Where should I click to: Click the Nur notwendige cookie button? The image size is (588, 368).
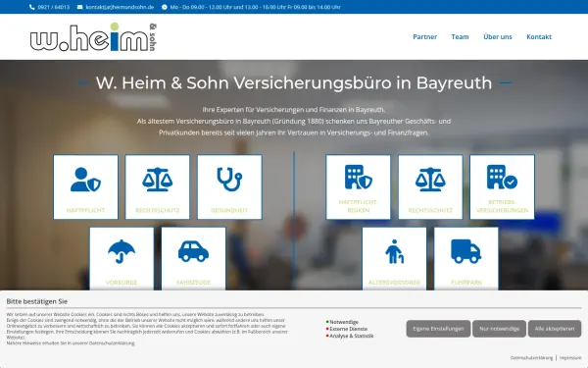pyautogui.click(x=499, y=329)
